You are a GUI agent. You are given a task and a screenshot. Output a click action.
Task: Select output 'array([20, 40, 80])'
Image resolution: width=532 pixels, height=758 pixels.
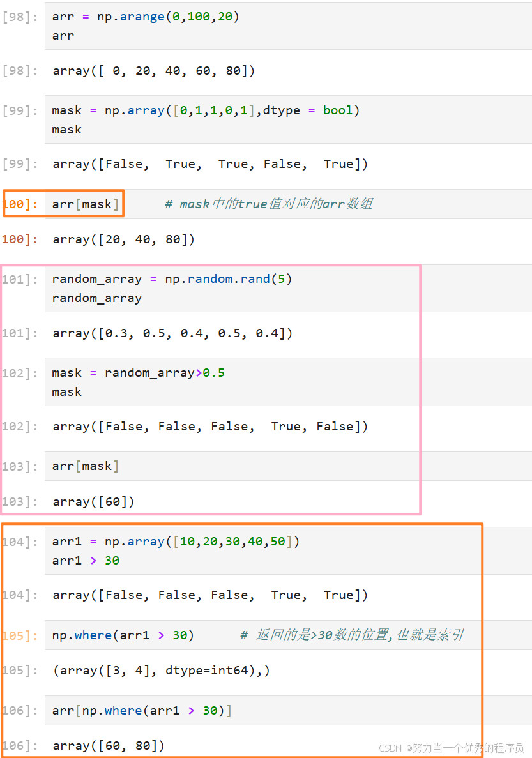[x=124, y=239]
